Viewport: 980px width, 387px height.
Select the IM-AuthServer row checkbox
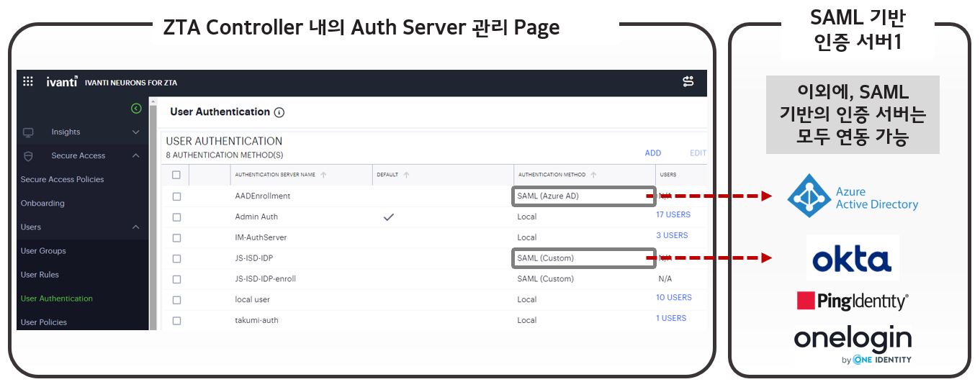[x=176, y=238]
